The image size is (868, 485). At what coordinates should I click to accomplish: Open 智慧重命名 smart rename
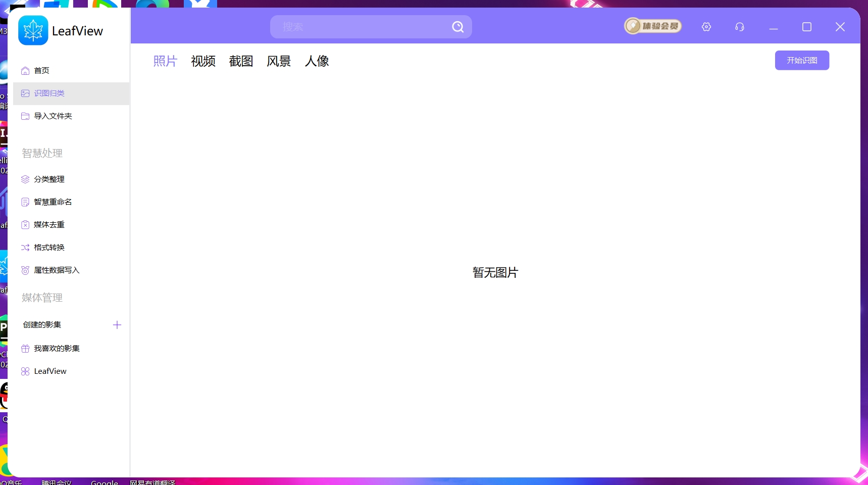coord(71,202)
